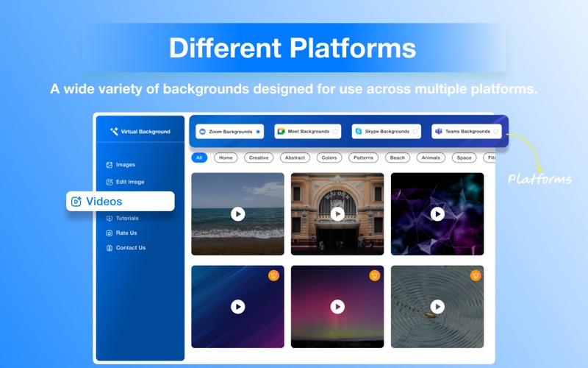This screenshot has width=588, height=368.
Task: Click premium crown badge on water ripple video
Action: point(476,275)
